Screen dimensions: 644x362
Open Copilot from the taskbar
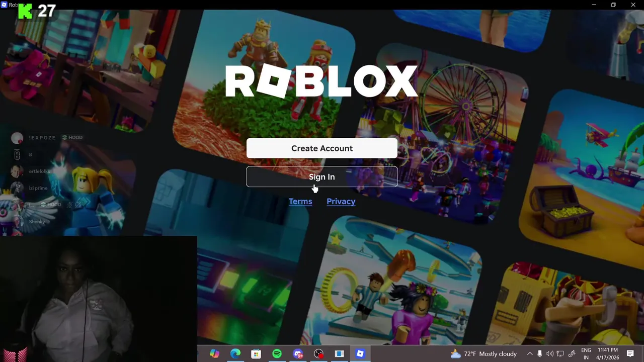point(214,354)
